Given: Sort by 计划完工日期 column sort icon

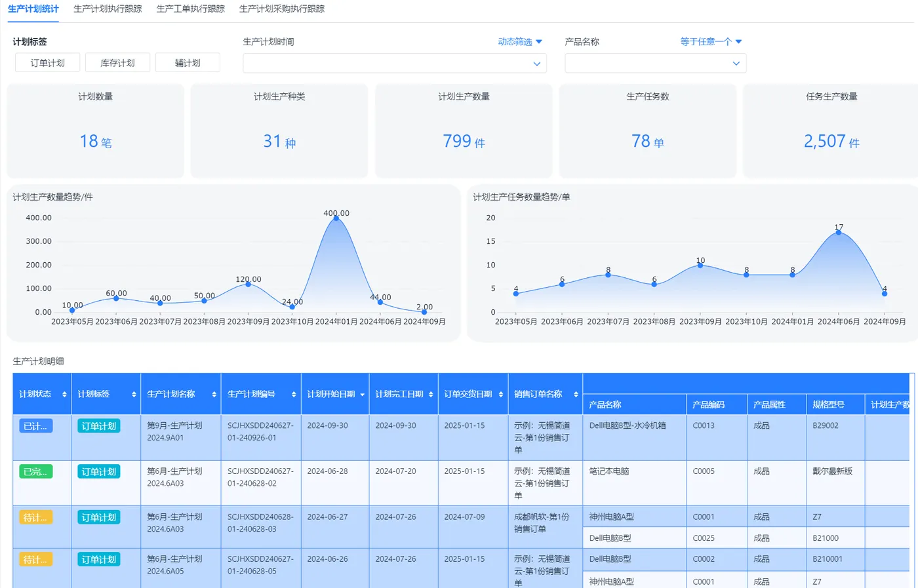Looking at the screenshot, I should pyautogui.click(x=431, y=395).
